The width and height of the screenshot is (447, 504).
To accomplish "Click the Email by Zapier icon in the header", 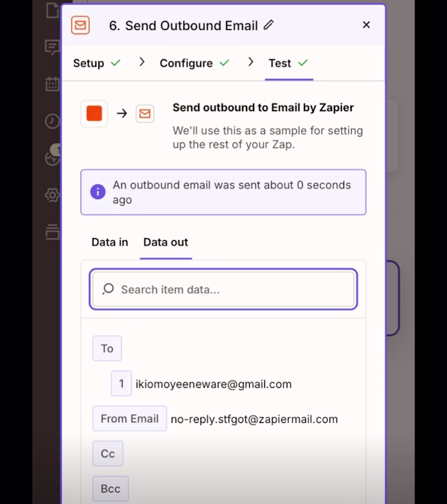I will click(x=80, y=25).
